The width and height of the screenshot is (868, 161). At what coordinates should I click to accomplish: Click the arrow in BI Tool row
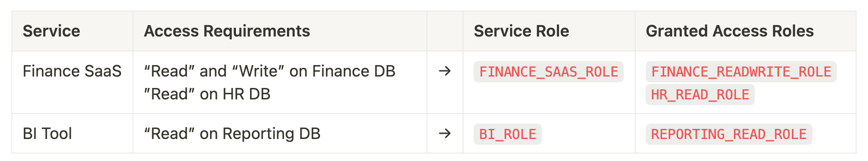tap(445, 133)
